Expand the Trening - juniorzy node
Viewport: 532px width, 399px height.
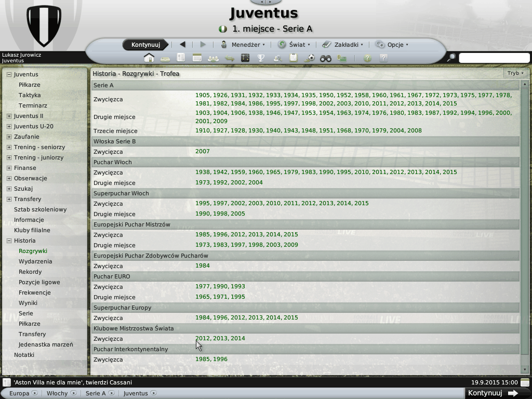pos(9,158)
